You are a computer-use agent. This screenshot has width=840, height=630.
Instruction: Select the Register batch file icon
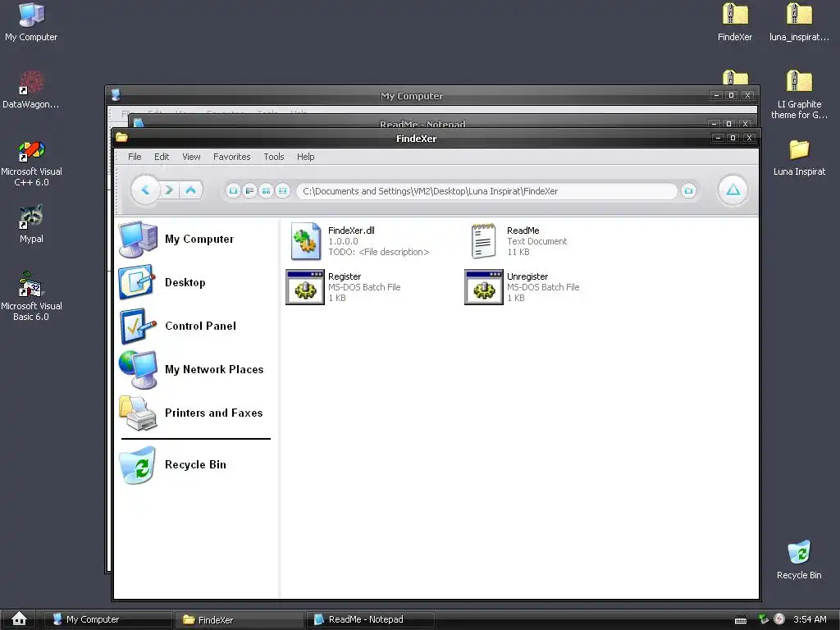coord(305,287)
